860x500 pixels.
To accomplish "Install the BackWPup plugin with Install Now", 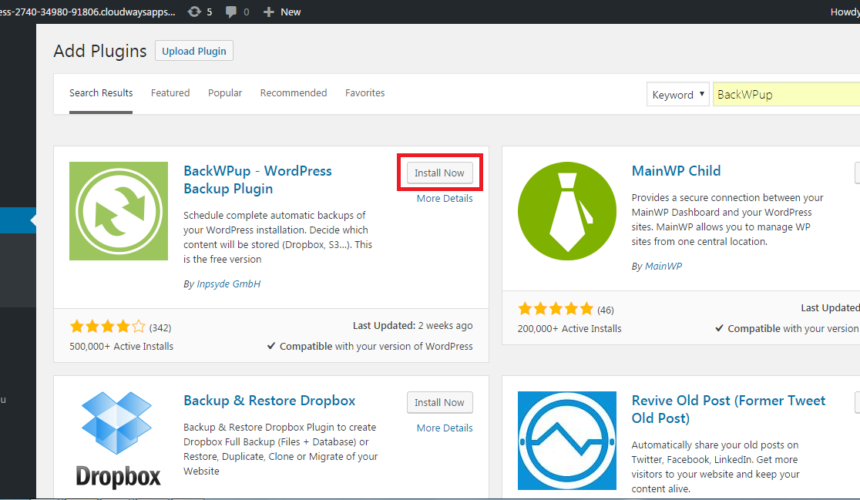I will pyautogui.click(x=439, y=173).
